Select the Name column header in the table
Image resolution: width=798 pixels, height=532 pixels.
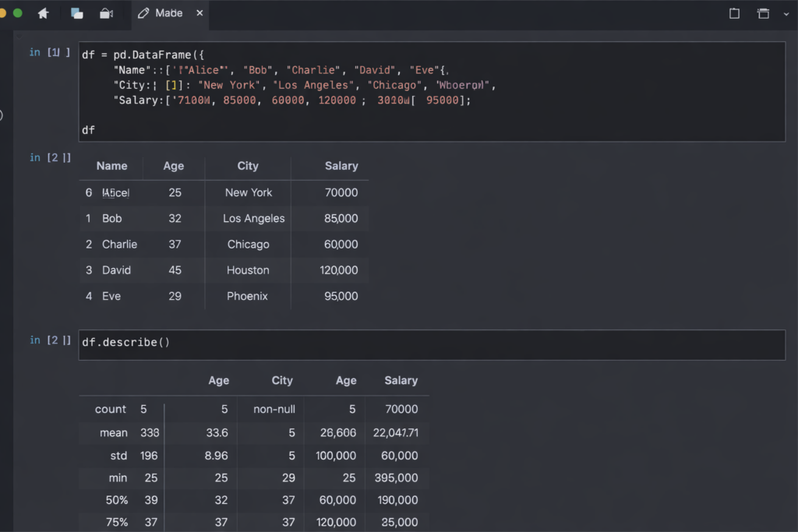111,166
